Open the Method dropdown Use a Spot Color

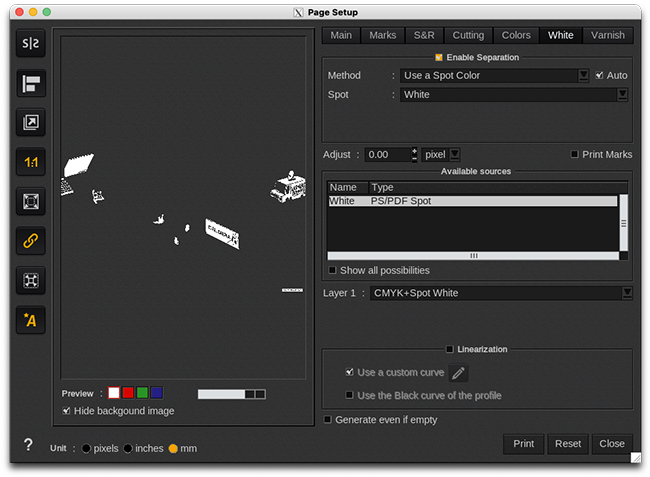[x=494, y=75]
